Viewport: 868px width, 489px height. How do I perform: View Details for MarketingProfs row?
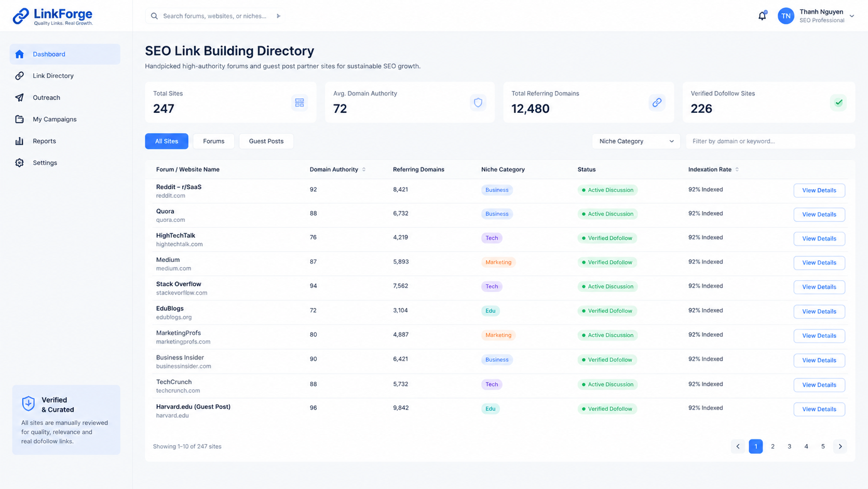click(x=819, y=336)
